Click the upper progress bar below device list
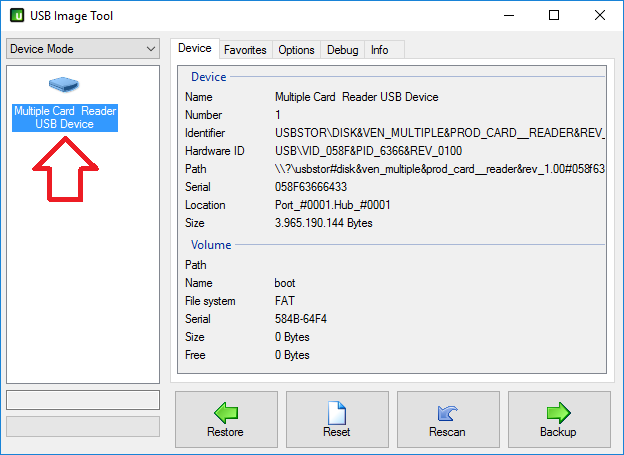 point(83,400)
